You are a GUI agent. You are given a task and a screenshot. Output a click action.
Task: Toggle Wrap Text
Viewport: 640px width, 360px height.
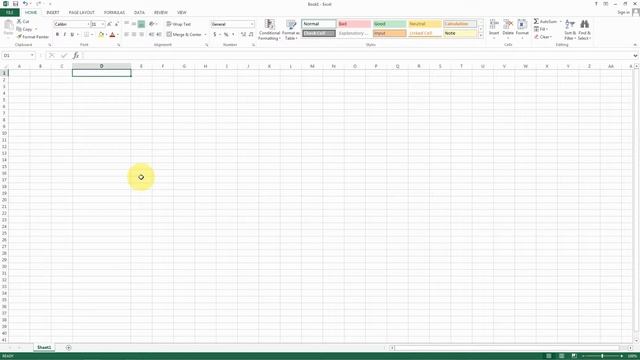pyautogui.click(x=179, y=24)
